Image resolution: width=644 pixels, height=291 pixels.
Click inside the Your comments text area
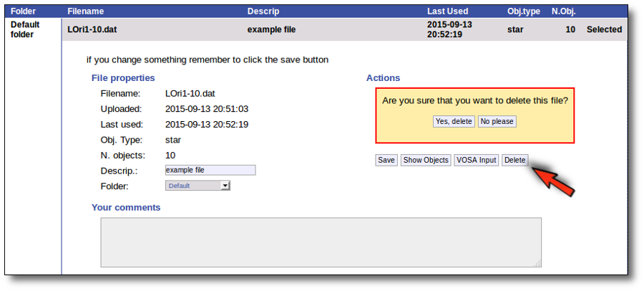(321, 242)
